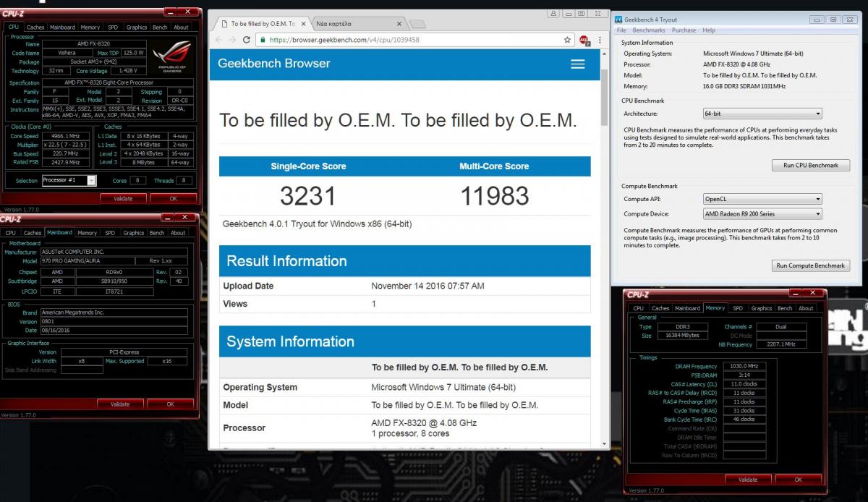868x502 pixels.
Task: Open CPU tab in CPU-Z Mainboard window
Action: click(x=11, y=233)
